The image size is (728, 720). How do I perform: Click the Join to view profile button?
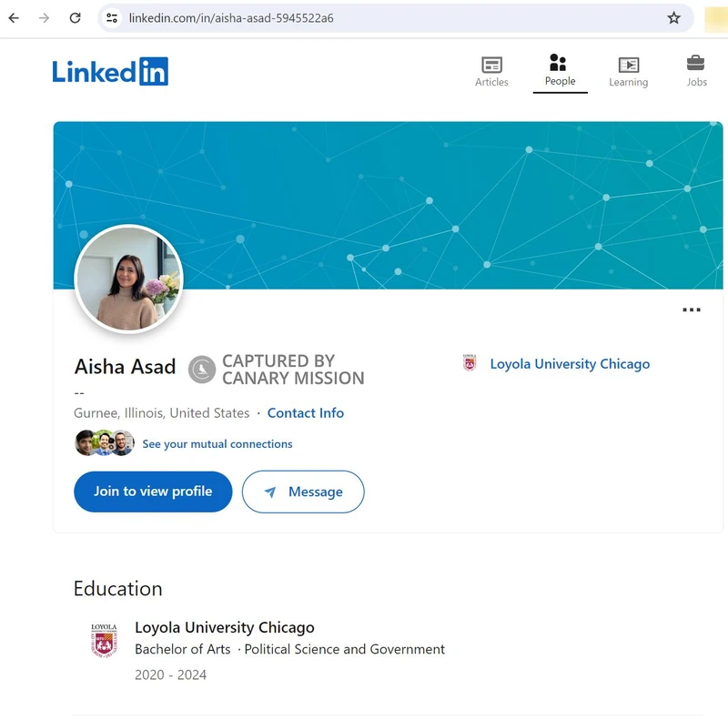click(152, 492)
